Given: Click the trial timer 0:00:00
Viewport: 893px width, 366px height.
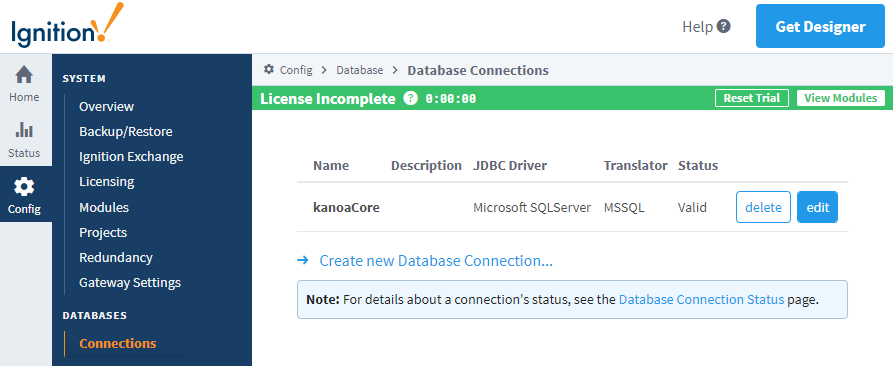Looking at the screenshot, I should tap(450, 98).
